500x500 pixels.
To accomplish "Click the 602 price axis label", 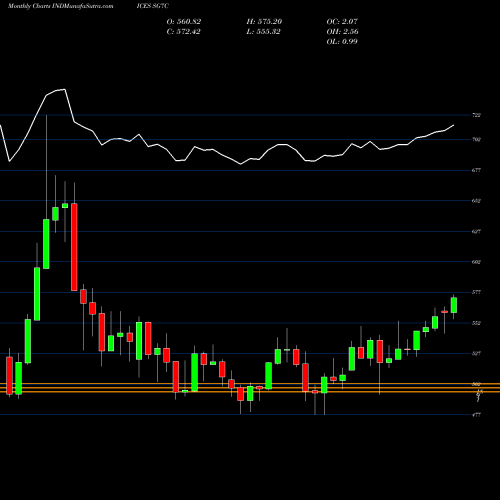I will 476,262.
